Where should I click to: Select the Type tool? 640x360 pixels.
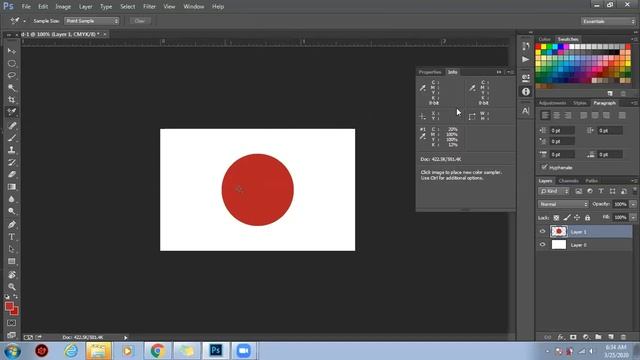click(11, 237)
